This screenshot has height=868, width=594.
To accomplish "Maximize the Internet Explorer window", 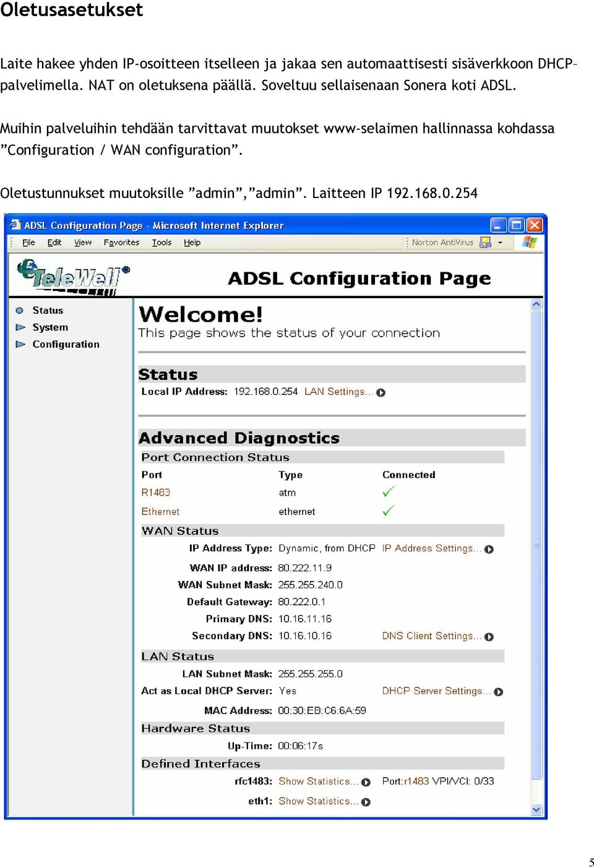I will pos(516,225).
